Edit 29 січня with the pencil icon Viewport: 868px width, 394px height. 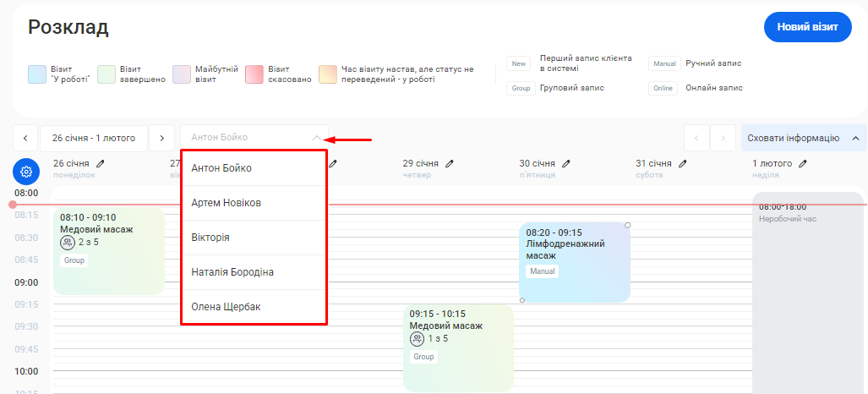click(x=450, y=163)
